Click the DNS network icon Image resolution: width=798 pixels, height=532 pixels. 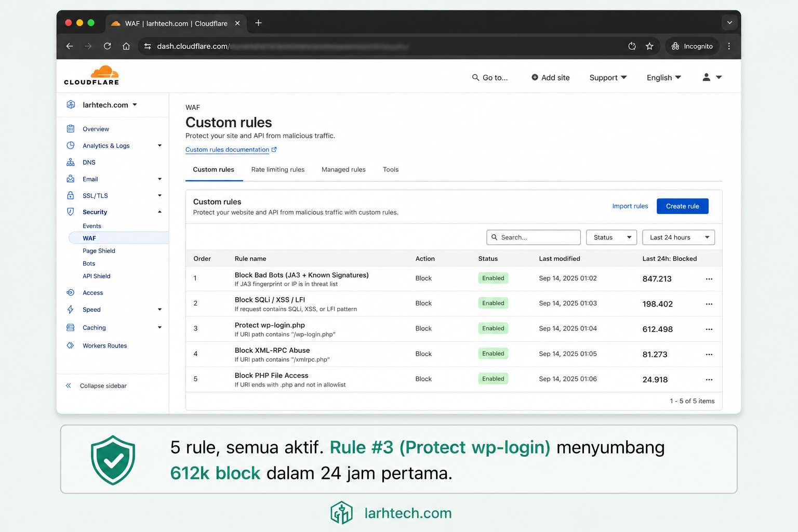pyautogui.click(x=71, y=162)
